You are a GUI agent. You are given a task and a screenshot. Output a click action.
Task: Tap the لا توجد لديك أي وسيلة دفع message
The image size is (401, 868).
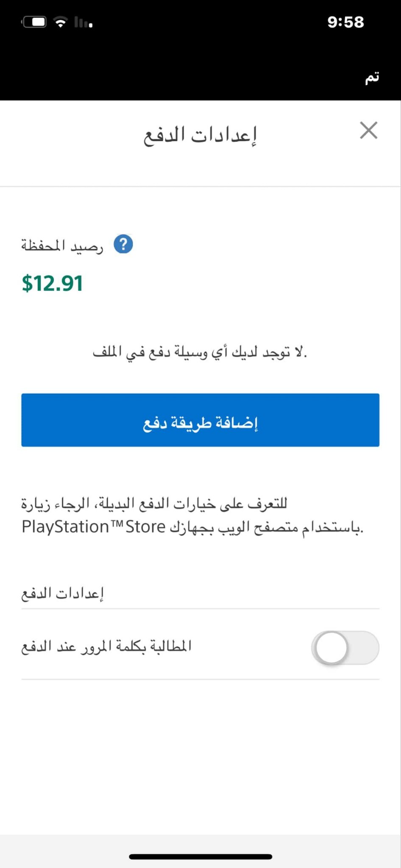tap(200, 352)
